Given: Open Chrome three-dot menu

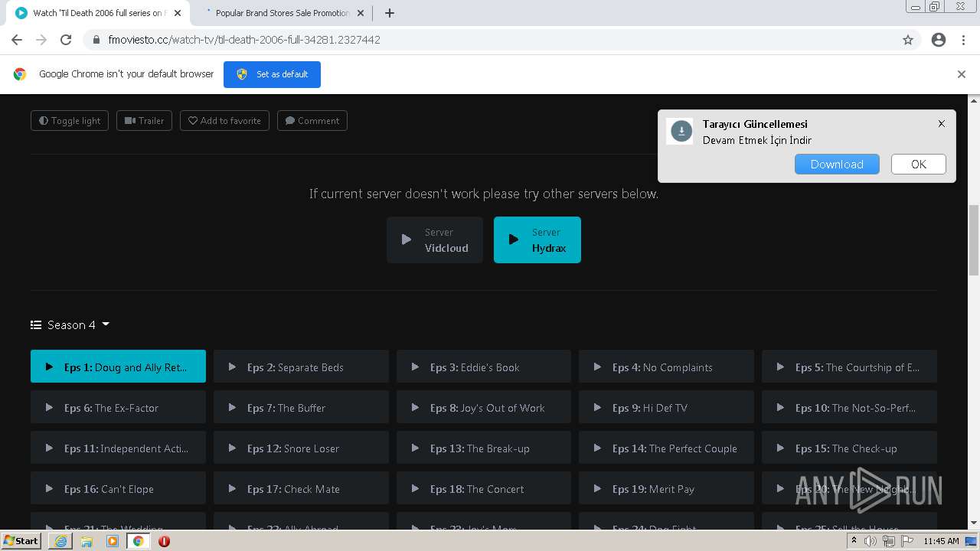Looking at the screenshot, I should point(963,40).
